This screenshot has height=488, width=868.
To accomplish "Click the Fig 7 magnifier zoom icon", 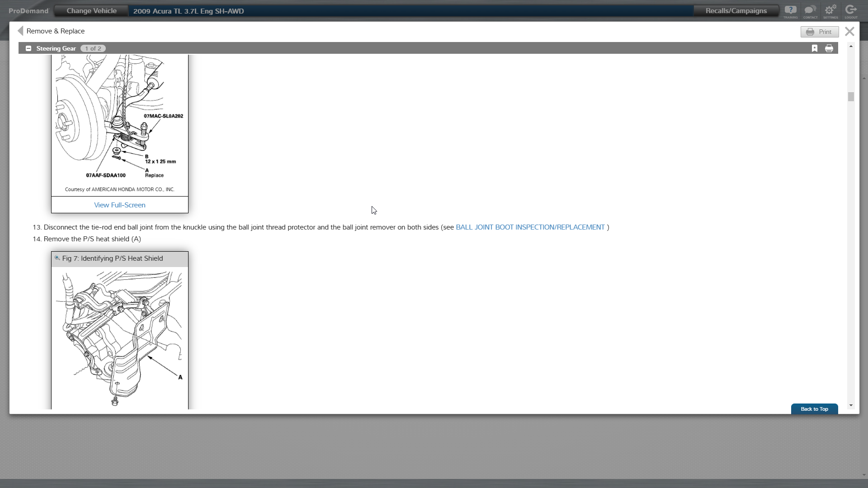I will [x=57, y=258].
